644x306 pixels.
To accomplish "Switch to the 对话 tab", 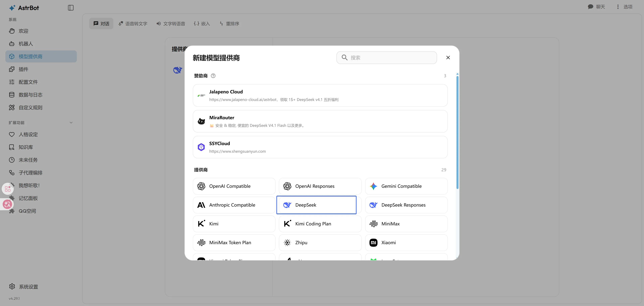I will pos(101,24).
